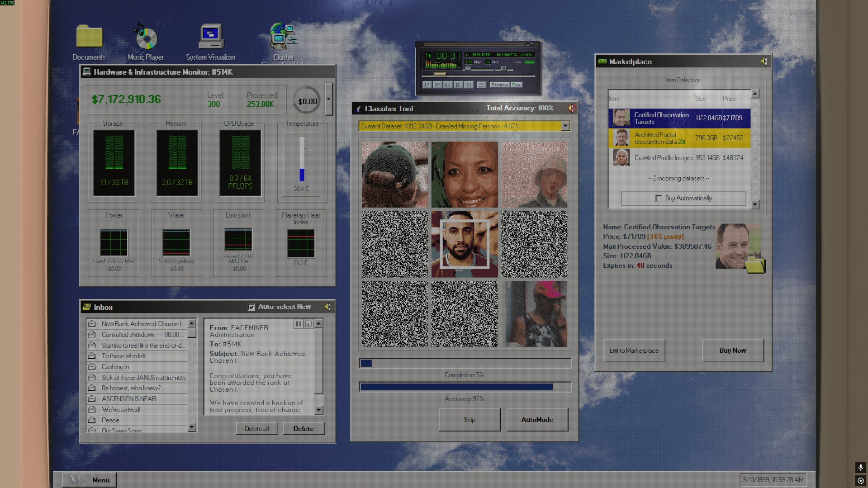The height and width of the screenshot is (488, 868).
Task: Mute the Marketplace speaker icon
Action: coord(764,62)
